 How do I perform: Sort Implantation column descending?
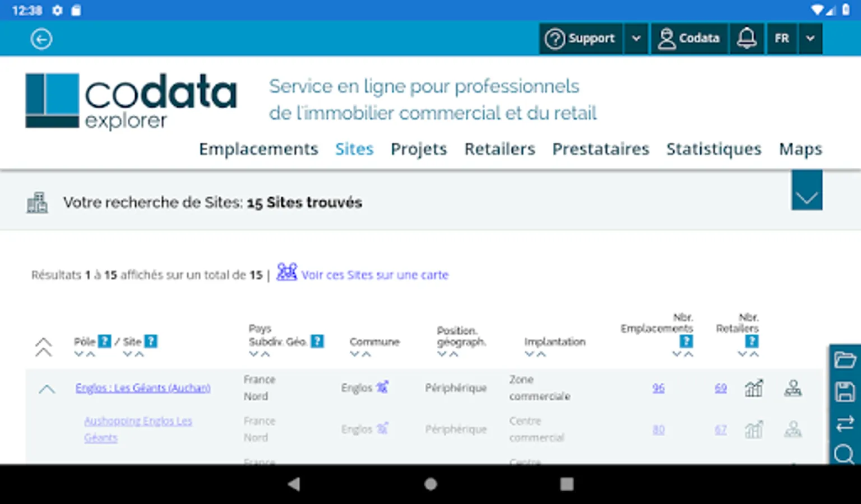pyautogui.click(x=529, y=354)
